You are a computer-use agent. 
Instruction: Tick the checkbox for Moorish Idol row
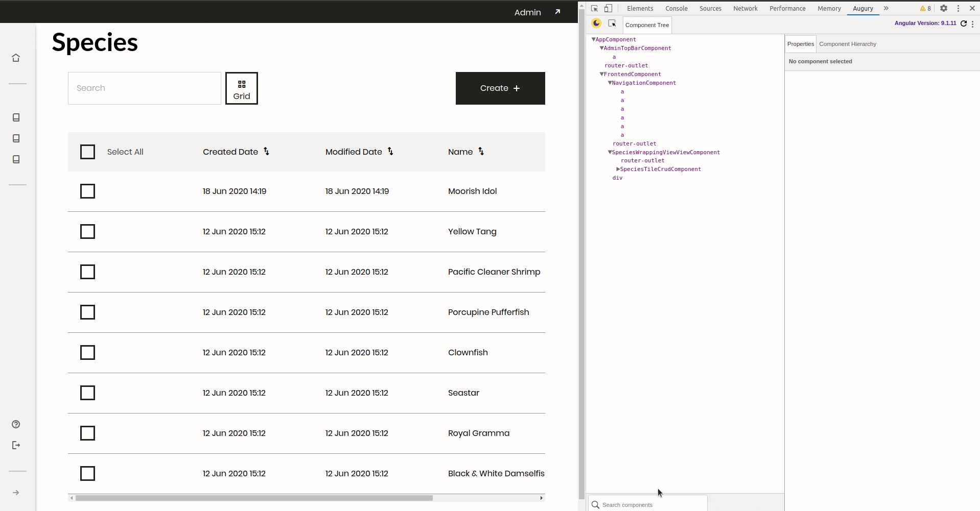pyautogui.click(x=88, y=191)
